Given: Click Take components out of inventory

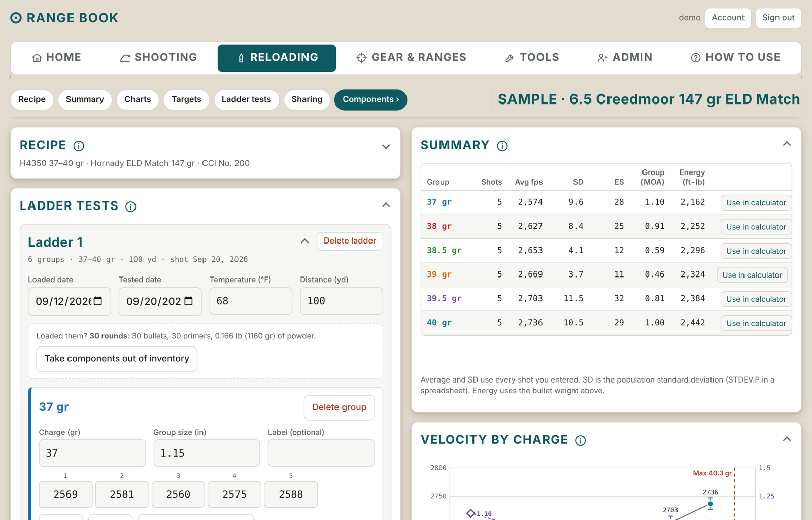Looking at the screenshot, I should (x=117, y=359).
